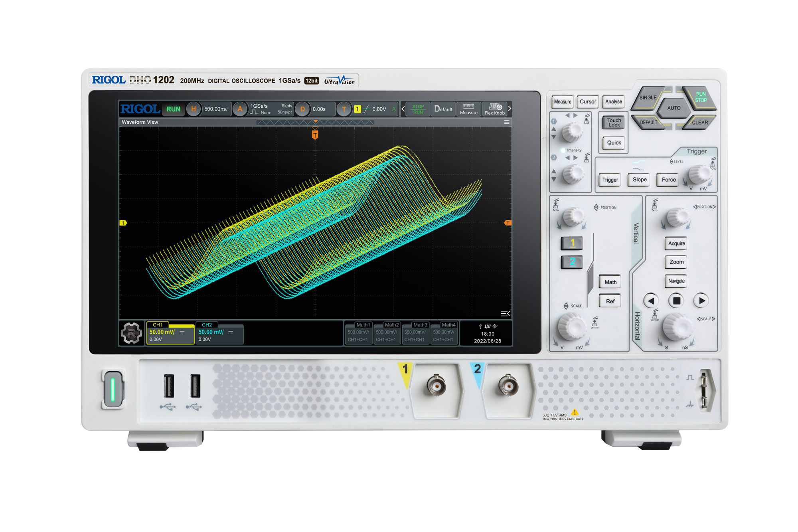798x532 pixels.
Task: Tap the orange A acquisition icon
Action: click(x=240, y=109)
